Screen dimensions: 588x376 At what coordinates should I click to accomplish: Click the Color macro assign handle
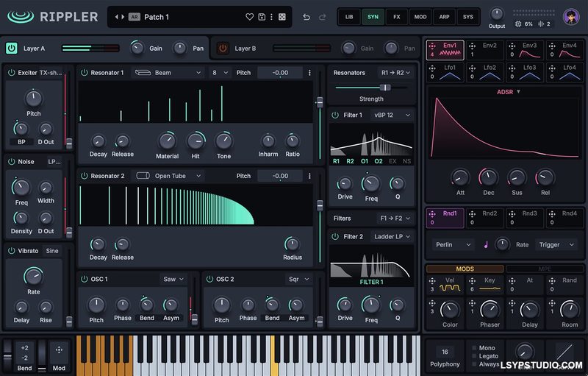point(432,303)
